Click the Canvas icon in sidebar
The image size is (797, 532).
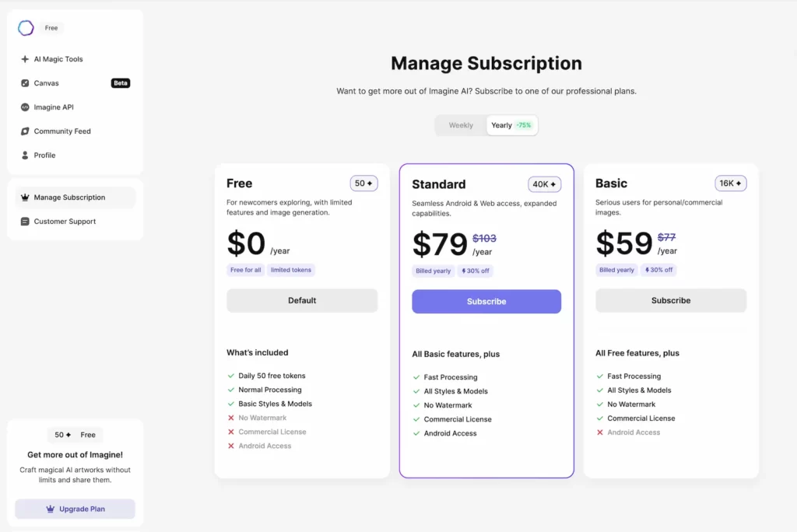25,83
